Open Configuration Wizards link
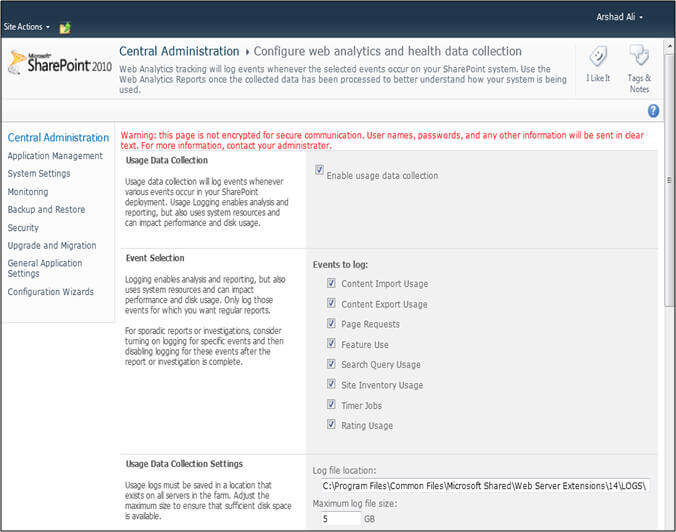676x532 pixels. (x=50, y=292)
